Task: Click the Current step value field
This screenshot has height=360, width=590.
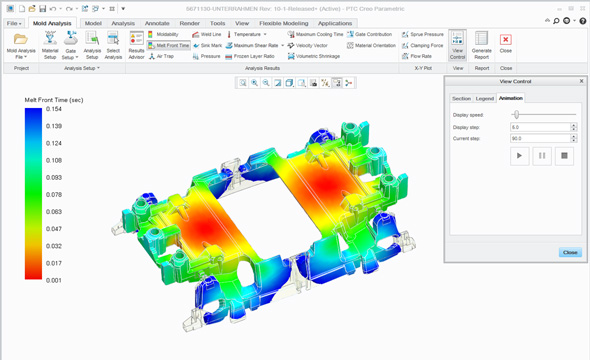Action: [540, 138]
